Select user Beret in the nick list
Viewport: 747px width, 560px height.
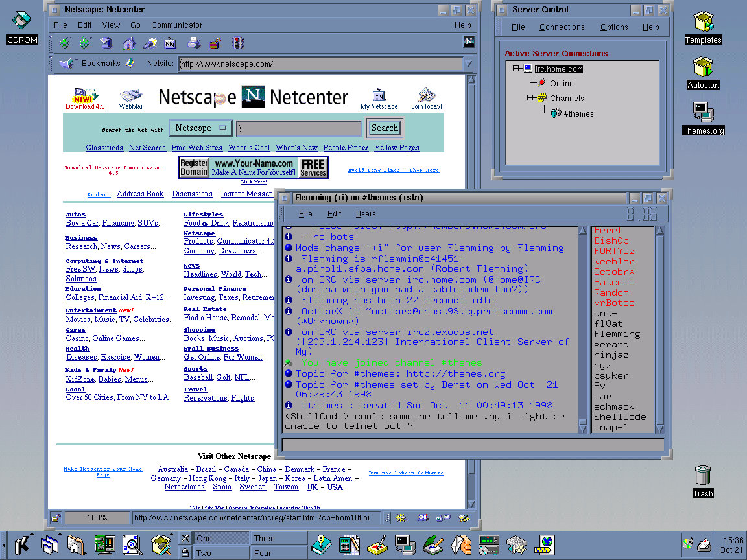[608, 230]
